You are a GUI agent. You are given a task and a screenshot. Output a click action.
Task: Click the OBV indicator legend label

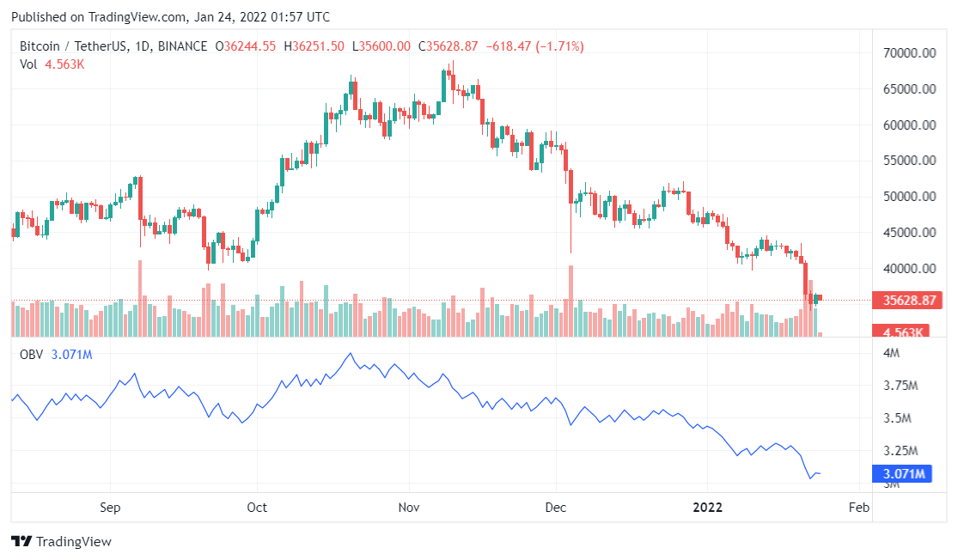(32, 354)
